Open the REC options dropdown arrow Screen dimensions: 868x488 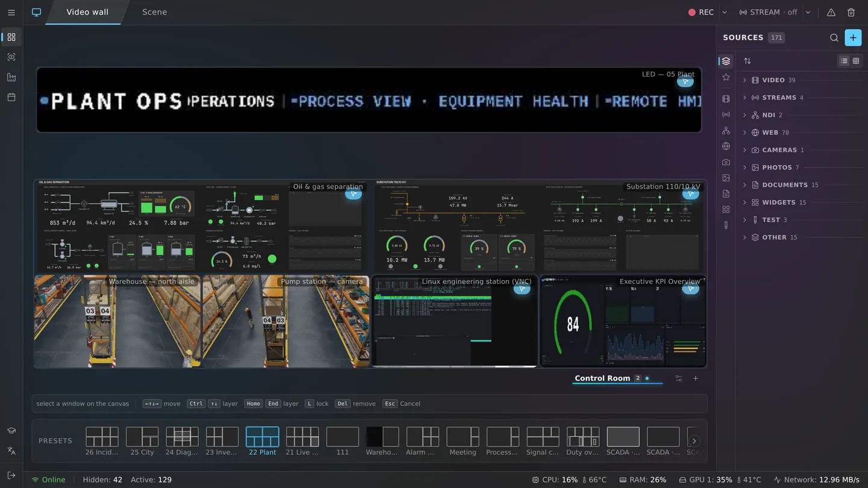(725, 12)
